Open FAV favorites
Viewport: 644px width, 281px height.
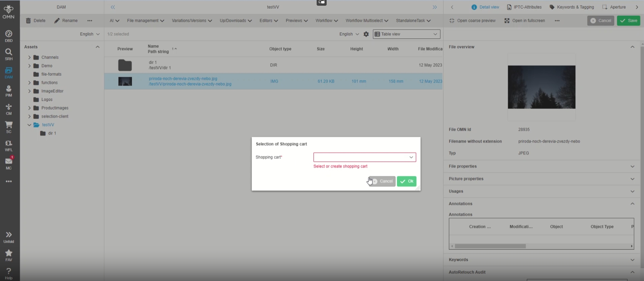click(x=9, y=255)
